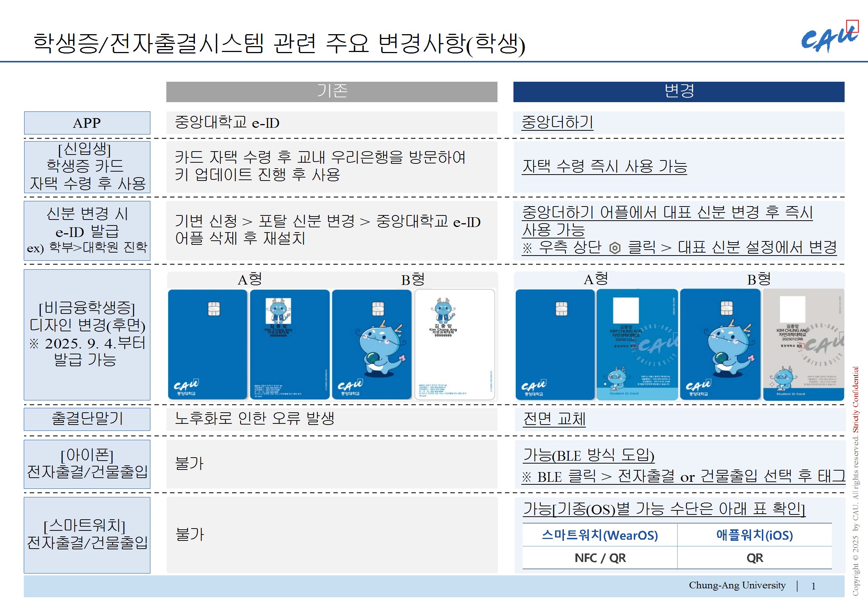Click the 카드 자택 수령 후 교내 우리은행 text
868x614 pixels.
tap(320, 166)
